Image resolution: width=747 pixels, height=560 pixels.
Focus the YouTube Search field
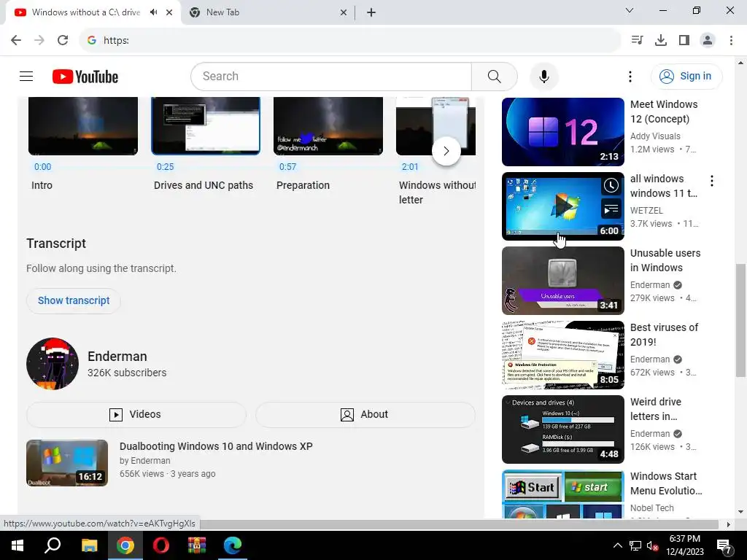pyautogui.click(x=331, y=76)
